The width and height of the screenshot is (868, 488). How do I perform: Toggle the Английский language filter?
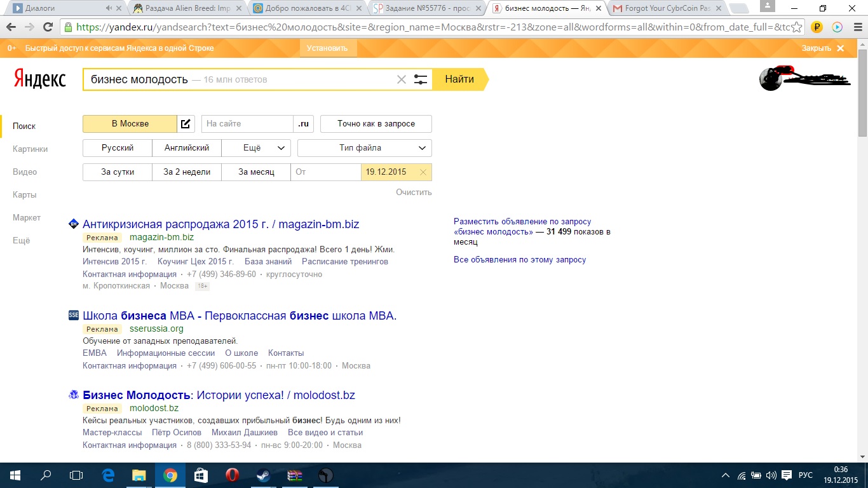[187, 148]
